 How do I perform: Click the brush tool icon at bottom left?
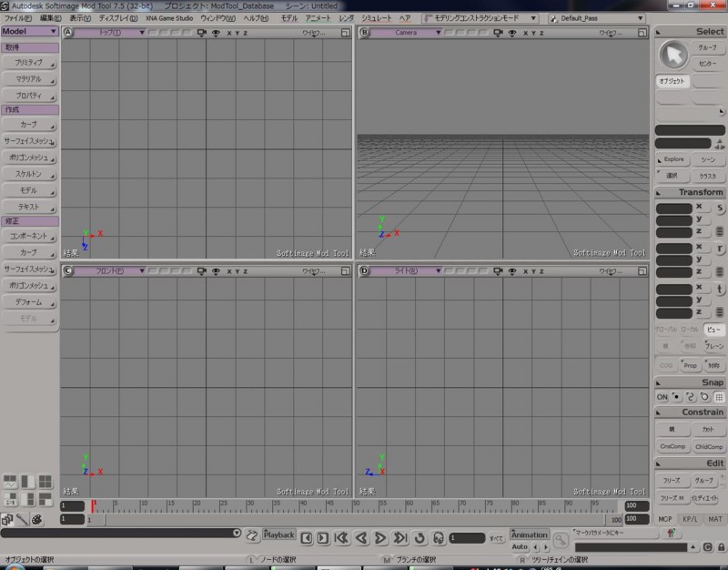(x=22, y=519)
